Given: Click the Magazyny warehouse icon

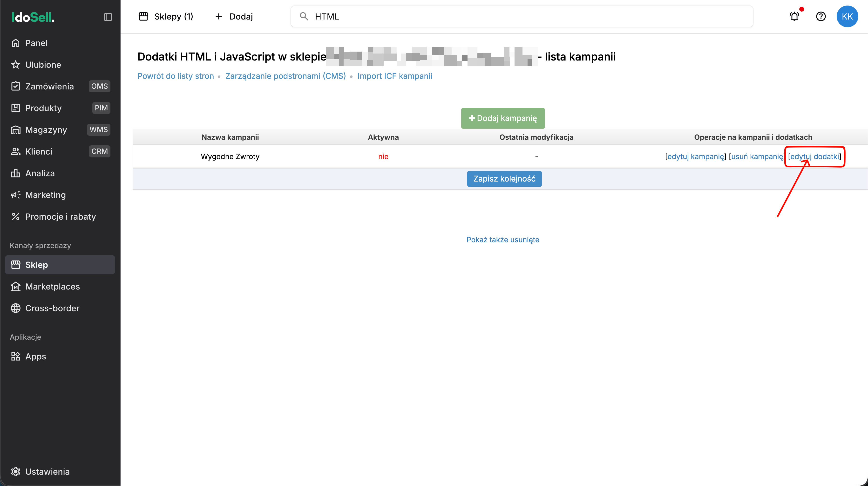Looking at the screenshot, I should (x=15, y=130).
